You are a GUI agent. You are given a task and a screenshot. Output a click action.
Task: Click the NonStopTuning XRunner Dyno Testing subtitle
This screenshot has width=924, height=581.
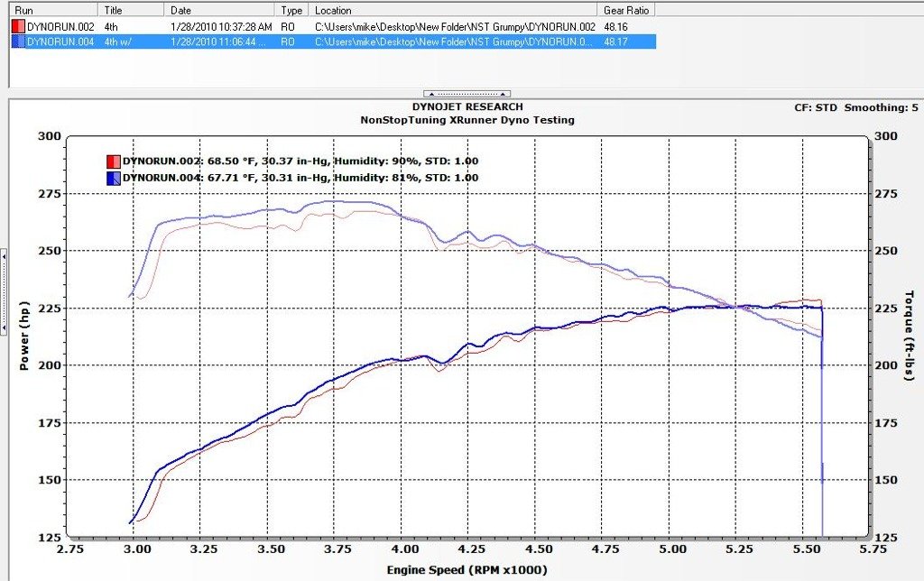click(x=467, y=120)
